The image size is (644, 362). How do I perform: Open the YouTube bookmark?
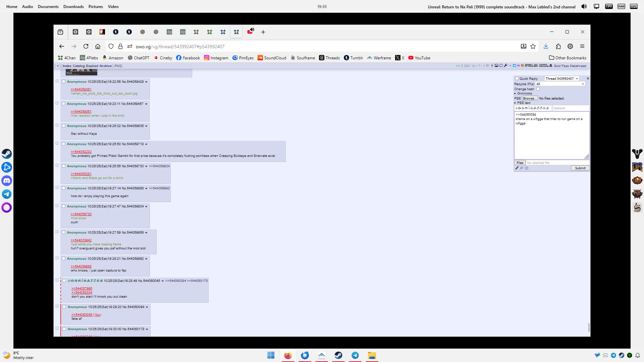tap(419, 58)
